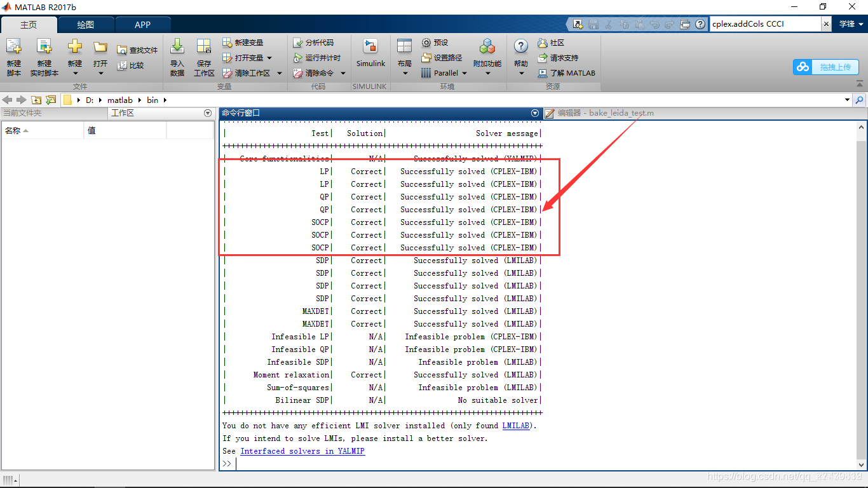Clear the workspace with 清除工作区
868x488 pixels.
(x=247, y=73)
